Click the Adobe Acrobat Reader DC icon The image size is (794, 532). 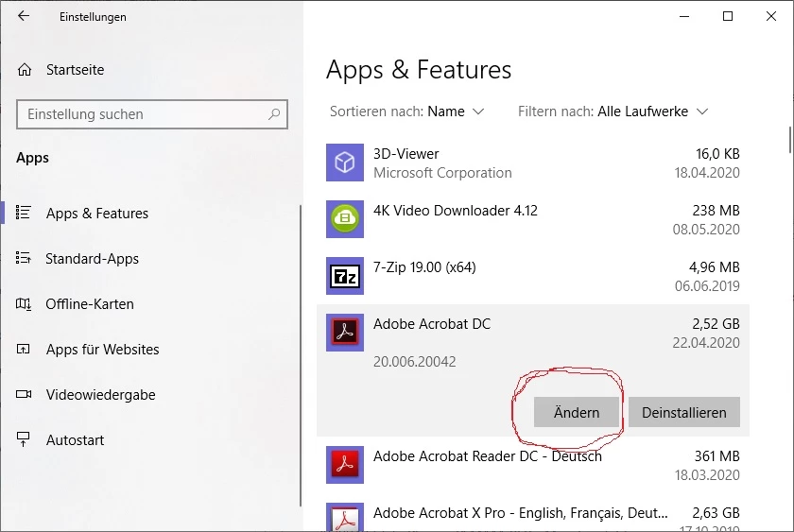click(x=345, y=465)
